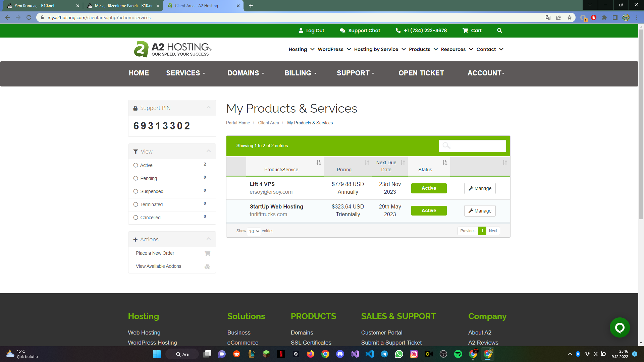
Task: Click the A2 Hosting logo
Action: [x=173, y=49]
